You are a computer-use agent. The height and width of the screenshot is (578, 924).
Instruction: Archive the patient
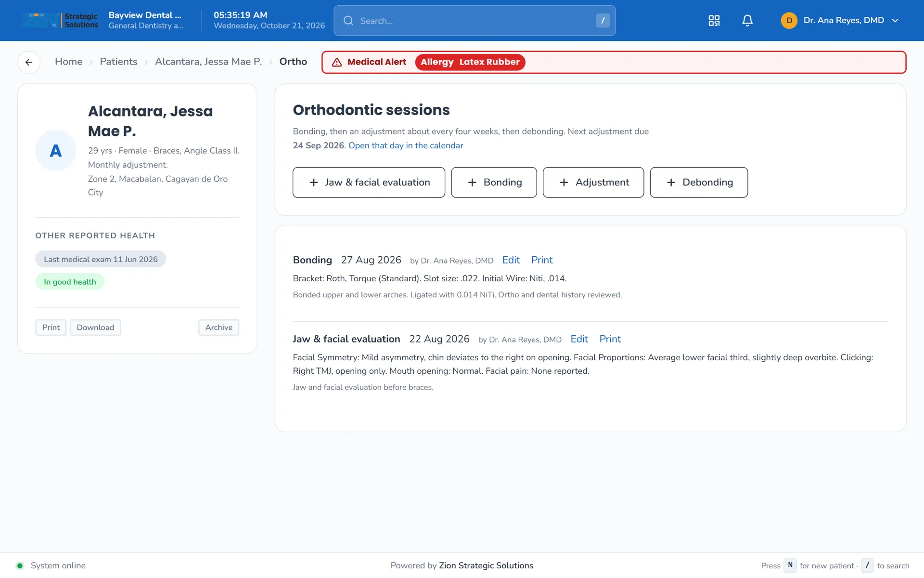pyautogui.click(x=219, y=328)
